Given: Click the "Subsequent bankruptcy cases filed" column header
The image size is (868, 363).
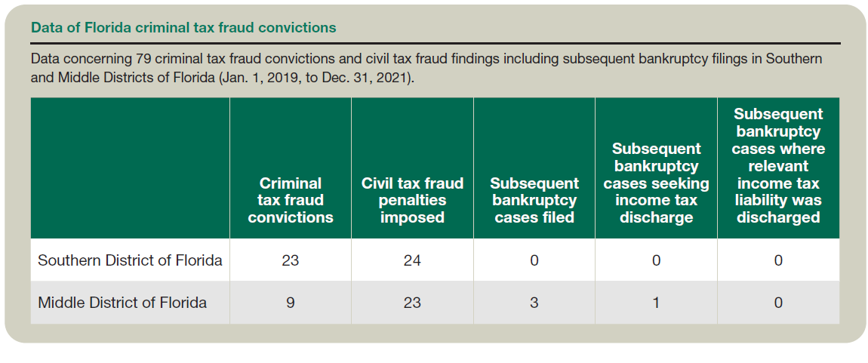Looking at the screenshot, I should 534,200.
